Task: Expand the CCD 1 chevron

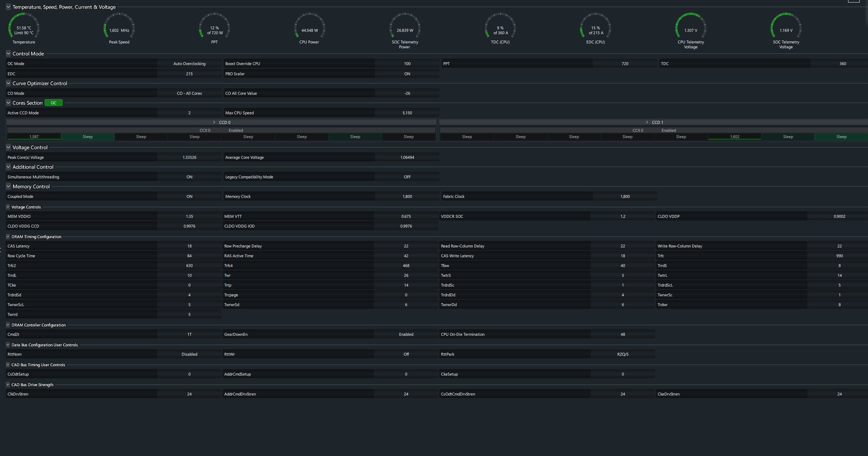Action: pos(647,122)
